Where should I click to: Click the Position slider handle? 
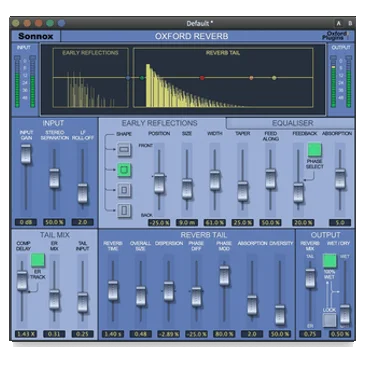(159, 183)
